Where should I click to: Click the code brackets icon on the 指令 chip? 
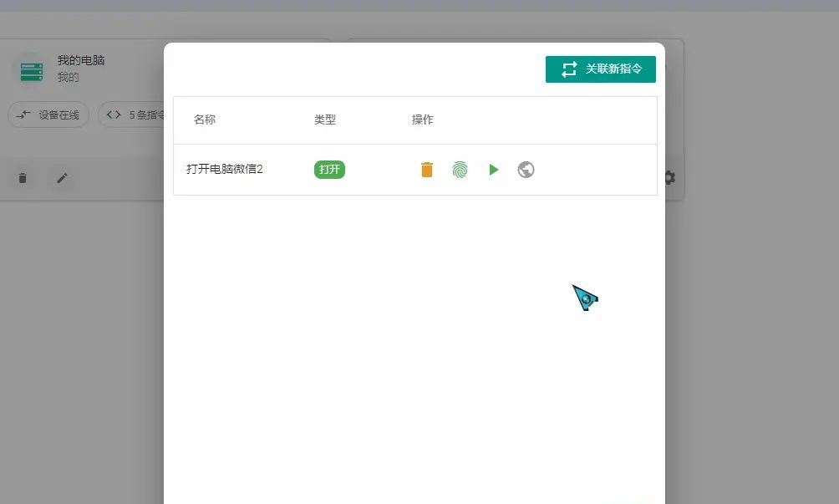(114, 115)
